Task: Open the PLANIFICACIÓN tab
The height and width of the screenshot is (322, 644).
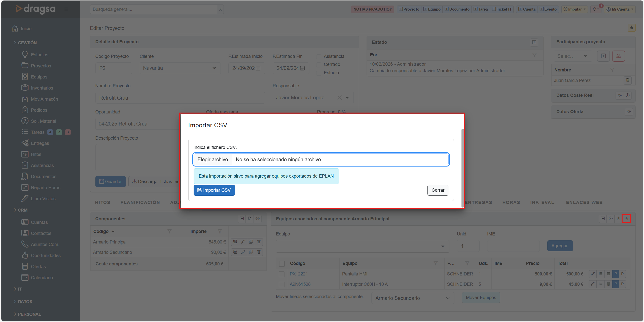Action: (x=140, y=203)
